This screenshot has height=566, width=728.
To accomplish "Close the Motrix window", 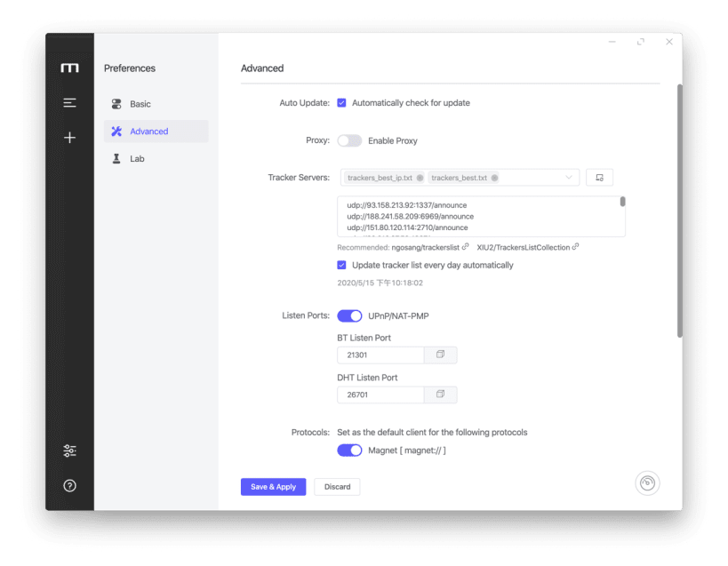I will point(669,42).
